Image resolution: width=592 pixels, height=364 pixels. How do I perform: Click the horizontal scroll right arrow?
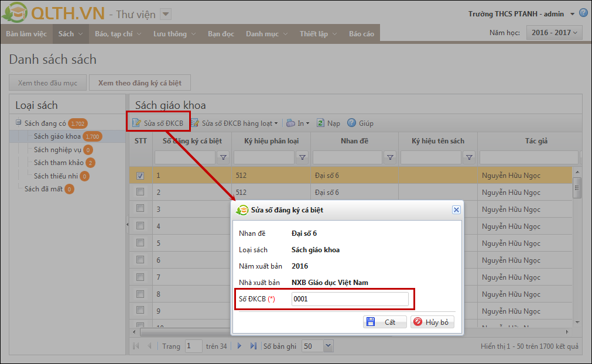567,332
